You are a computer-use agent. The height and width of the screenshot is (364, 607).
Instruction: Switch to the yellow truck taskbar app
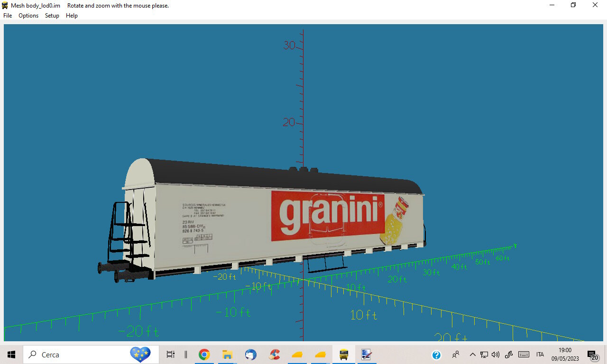pyautogui.click(x=344, y=355)
